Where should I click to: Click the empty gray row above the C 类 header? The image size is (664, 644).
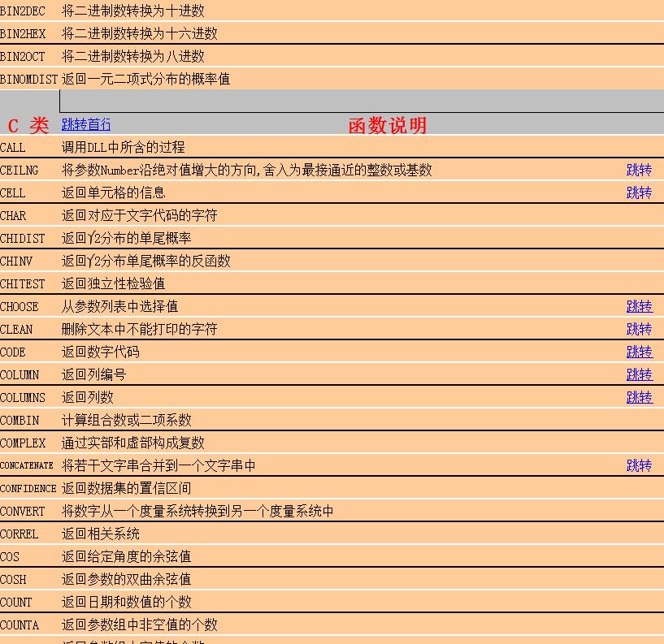(x=325, y=101)
